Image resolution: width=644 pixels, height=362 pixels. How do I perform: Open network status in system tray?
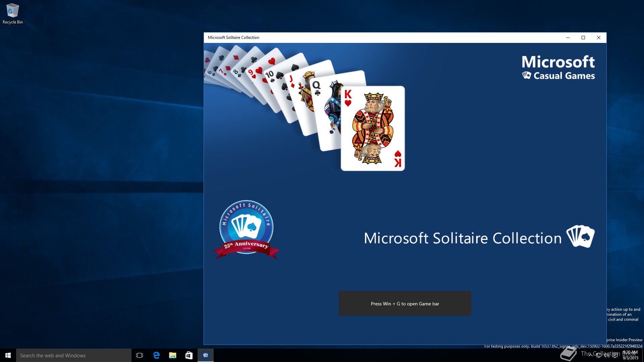click(599, 355)
